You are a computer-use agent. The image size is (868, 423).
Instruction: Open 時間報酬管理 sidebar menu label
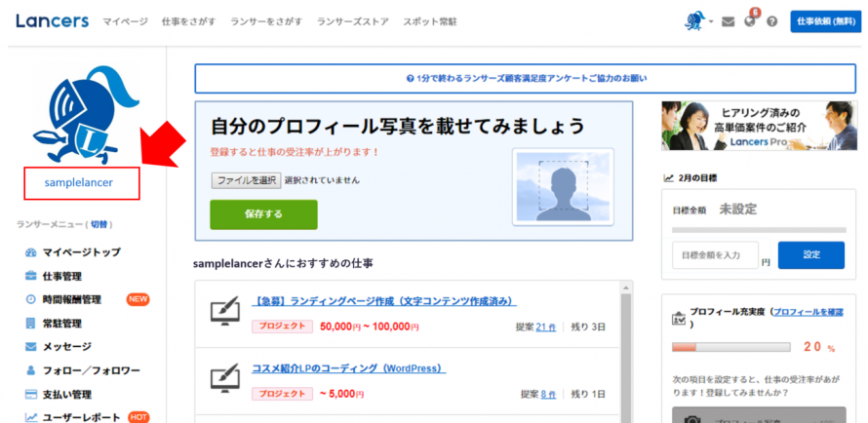click(x=72, y=299)
